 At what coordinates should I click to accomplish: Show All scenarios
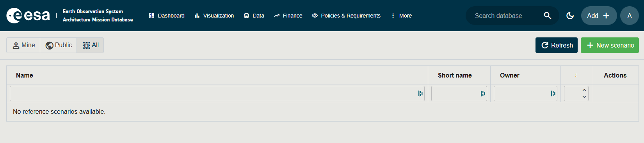[x=90, y=45]
